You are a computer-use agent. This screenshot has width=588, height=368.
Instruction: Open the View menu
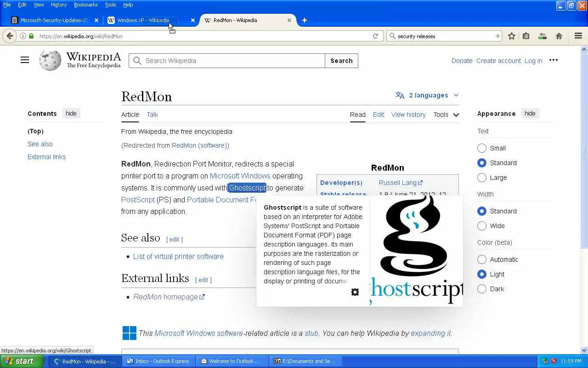39,5
